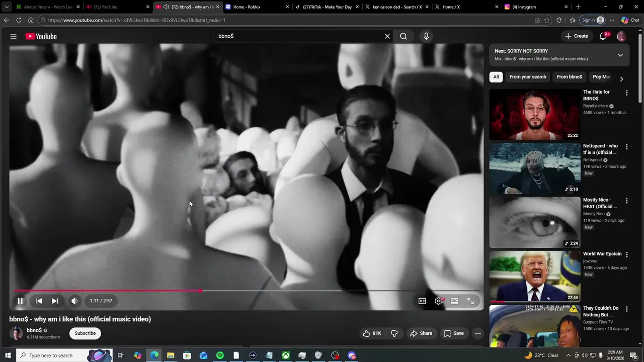
Task: Reload the page with the refresh button
Action: point(19,20)
